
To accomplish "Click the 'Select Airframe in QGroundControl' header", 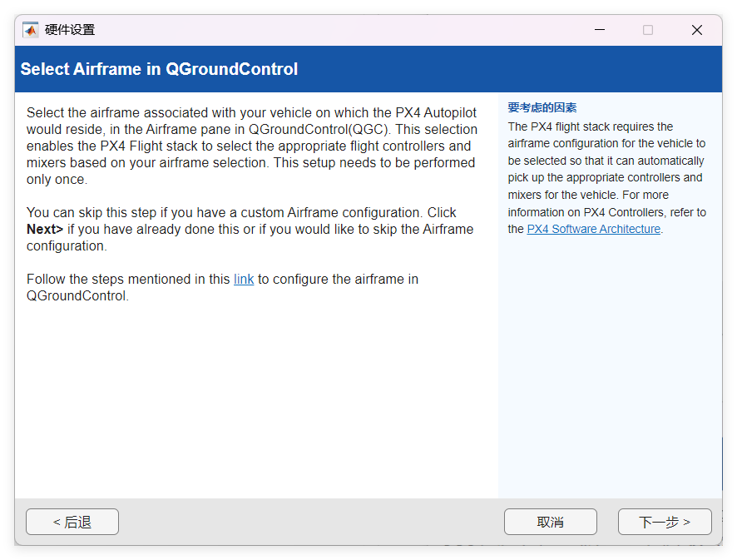I will pos(159,69).
